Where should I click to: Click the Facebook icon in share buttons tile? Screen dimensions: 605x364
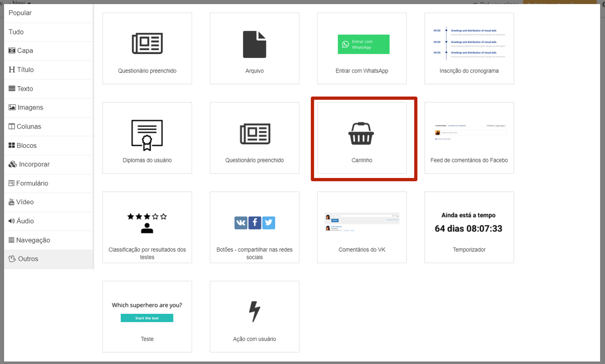(x=255, y=222)
